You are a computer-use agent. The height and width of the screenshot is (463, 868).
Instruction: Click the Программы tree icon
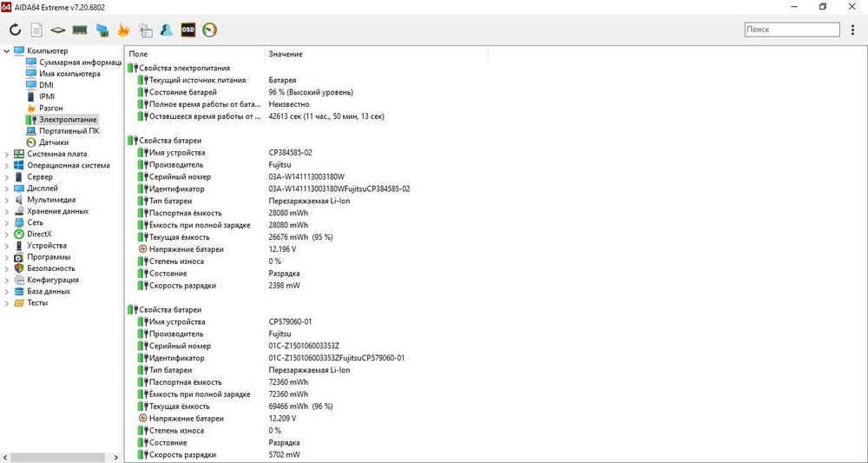pos(19,257)
